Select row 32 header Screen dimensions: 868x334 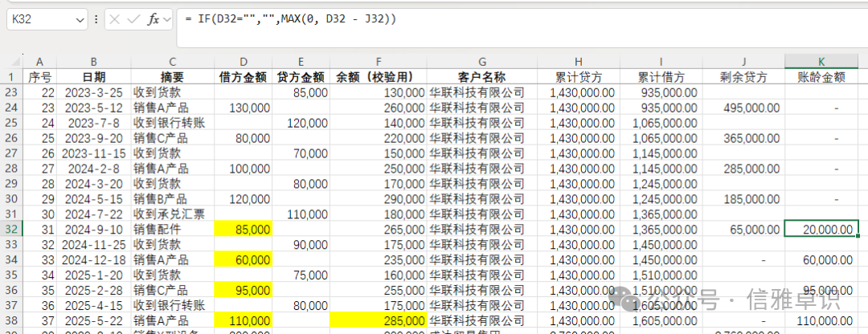coord(11,228)
